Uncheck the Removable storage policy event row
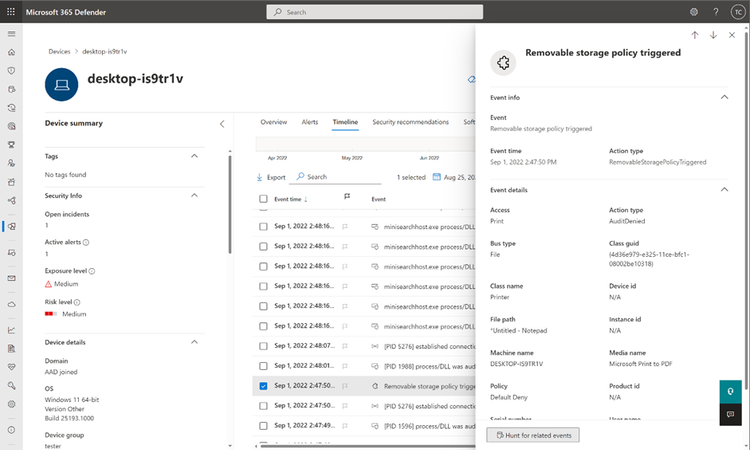Viewport: 750px width, 450px height. (263, 386)
